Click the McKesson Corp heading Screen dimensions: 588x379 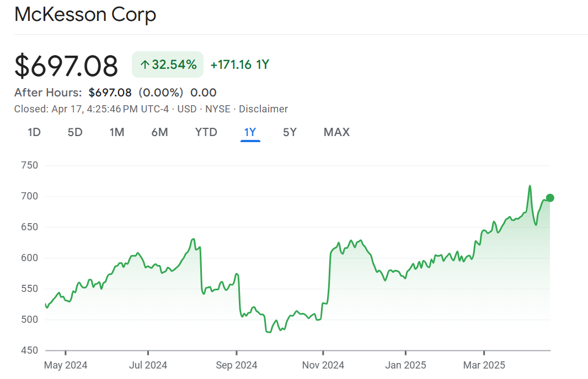click(85, 14)
